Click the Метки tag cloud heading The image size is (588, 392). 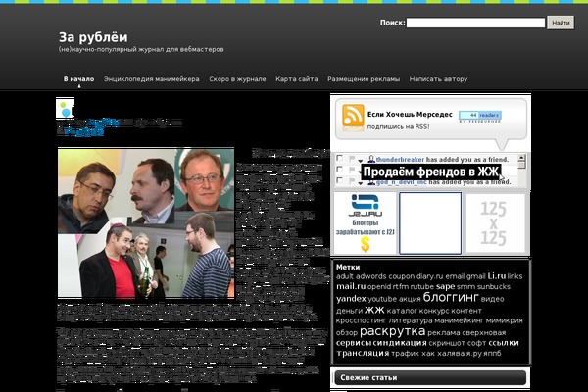point(348,268)
